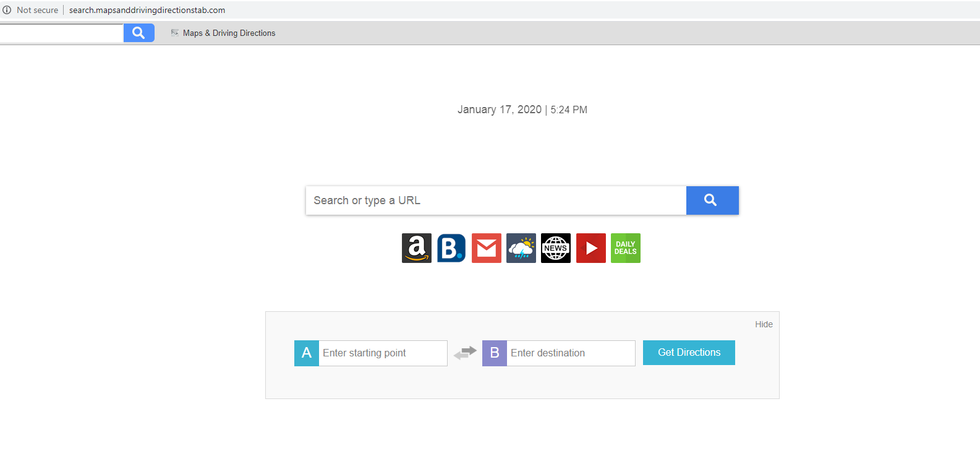980x469 pixels.
Task: Open the Maps & Driving Directions toolbar link
Action: (229, 33)
